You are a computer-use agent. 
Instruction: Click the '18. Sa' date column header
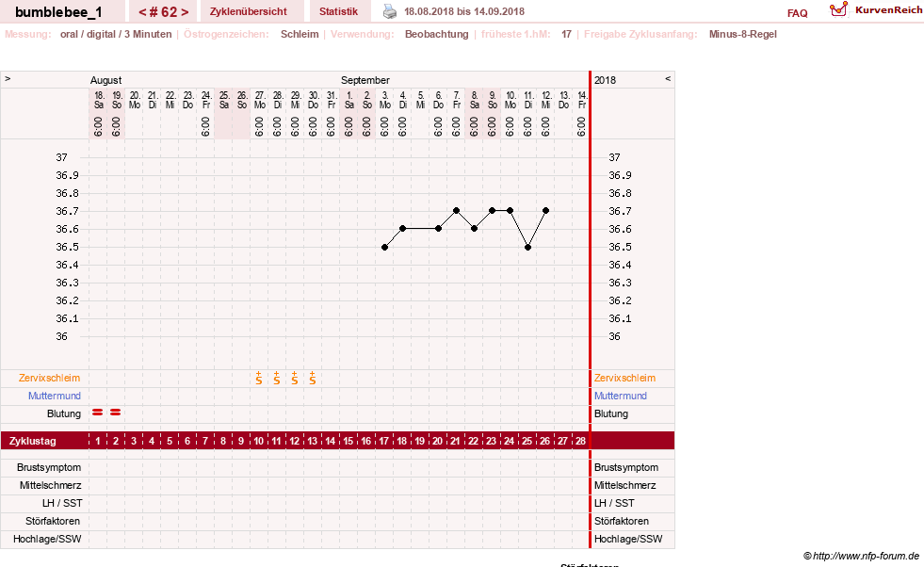point(99,100)
